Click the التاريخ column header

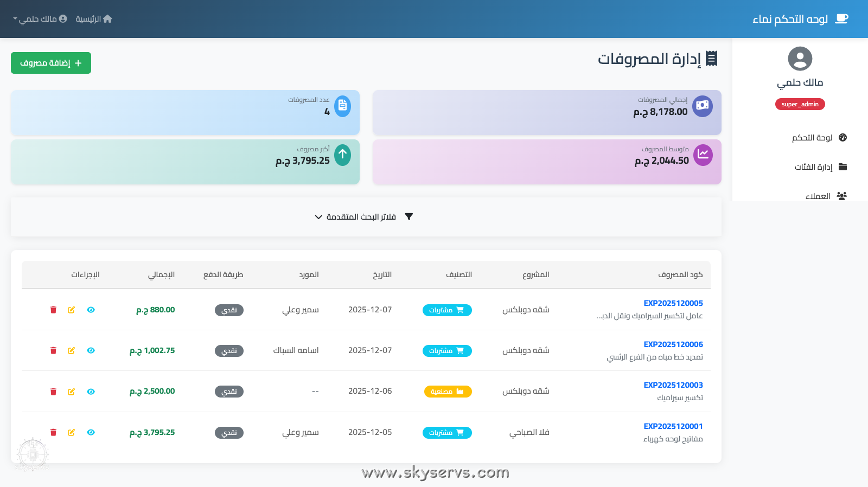[382, 274]
